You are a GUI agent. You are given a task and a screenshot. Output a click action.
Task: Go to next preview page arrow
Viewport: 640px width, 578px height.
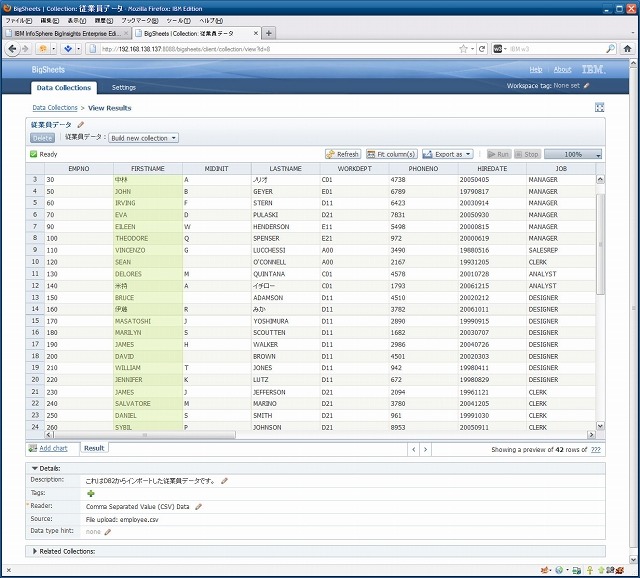[425, 449]
